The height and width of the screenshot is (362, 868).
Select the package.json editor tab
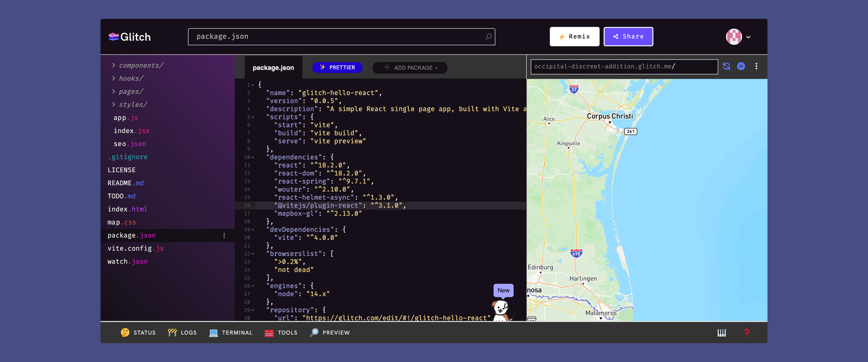(x=273, y=68)
